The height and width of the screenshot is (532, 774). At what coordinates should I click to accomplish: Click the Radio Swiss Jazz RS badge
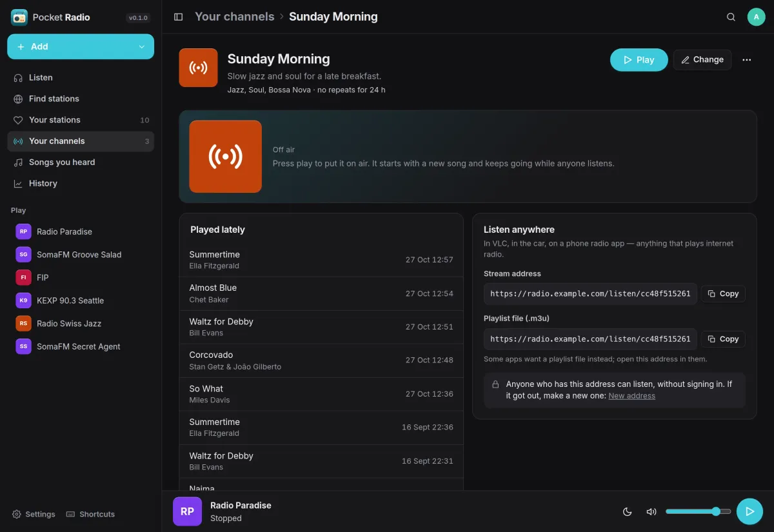pyautogui.click(x=23, y=324)
